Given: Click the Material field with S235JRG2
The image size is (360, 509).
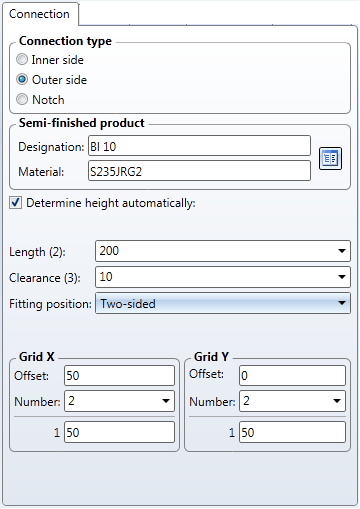Looking at the screenshot, I should pyautogui.click(x=199, y=171).
